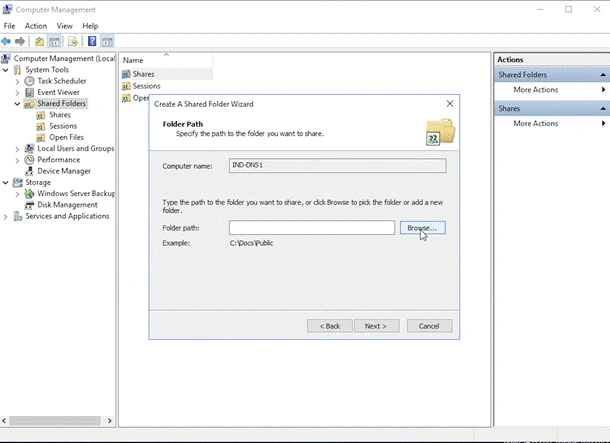Click the Export List toolbar icon

pos(73,41)
